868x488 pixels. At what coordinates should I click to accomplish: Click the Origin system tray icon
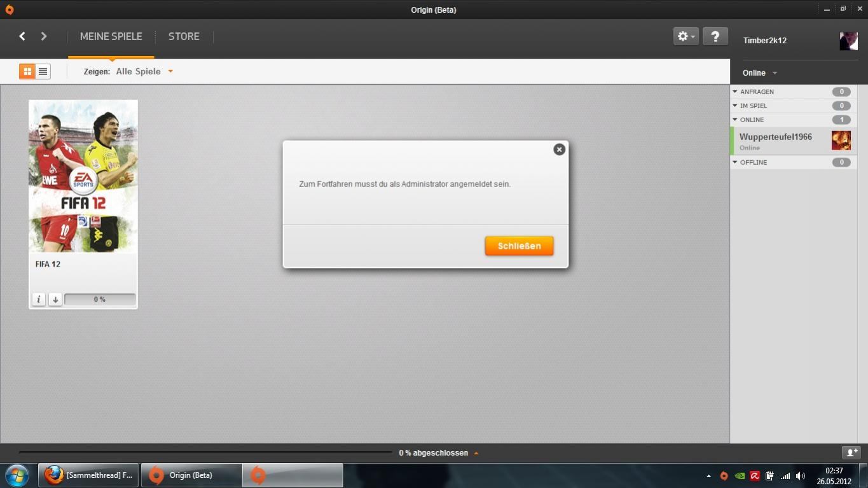click(724, 476)
